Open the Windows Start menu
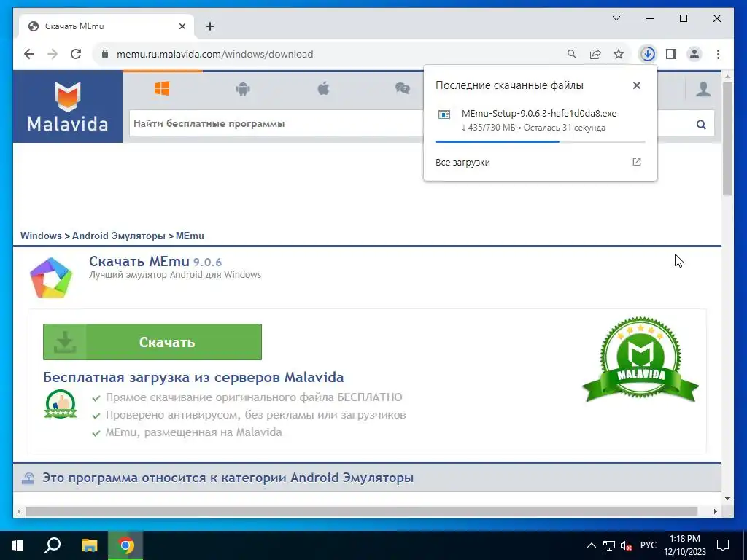This screenshot has width=747, height=560. pos(18,545)
